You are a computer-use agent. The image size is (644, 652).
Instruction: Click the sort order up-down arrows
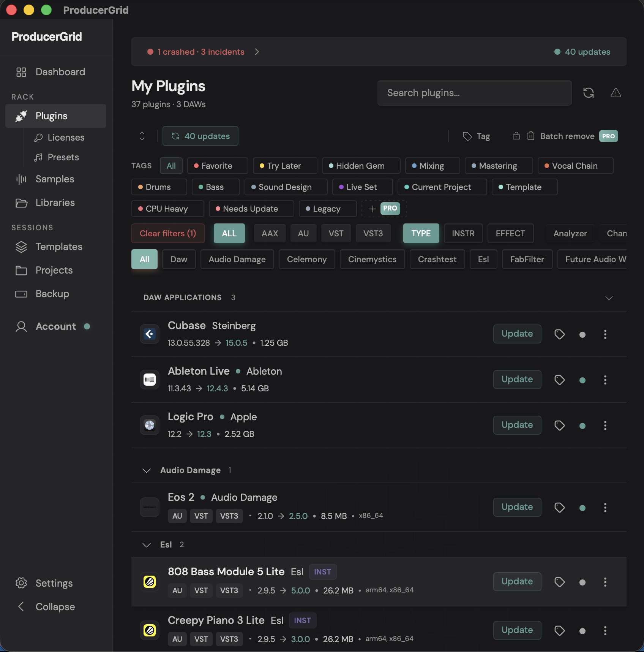click(x=142, y=136)
